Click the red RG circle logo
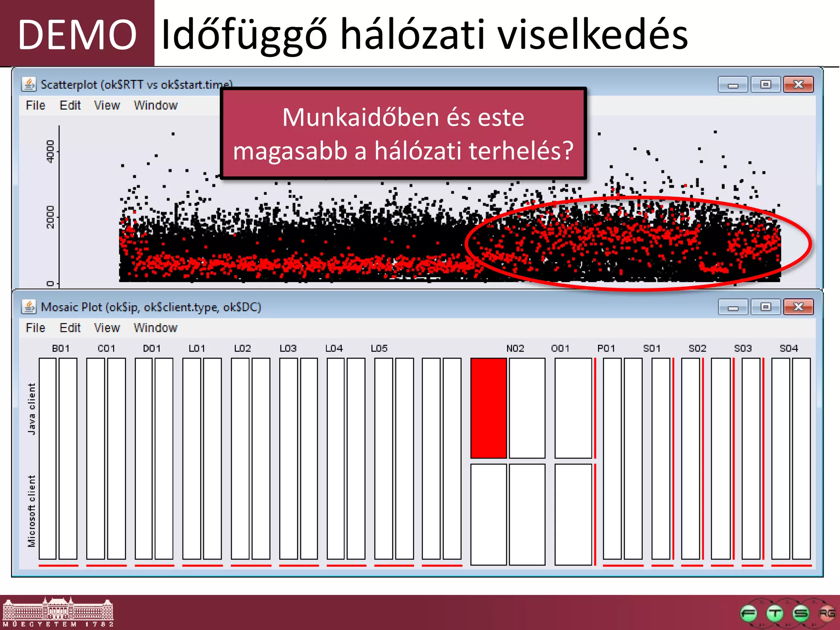Screen dimensions: 840x630 (x=827, y=614)
